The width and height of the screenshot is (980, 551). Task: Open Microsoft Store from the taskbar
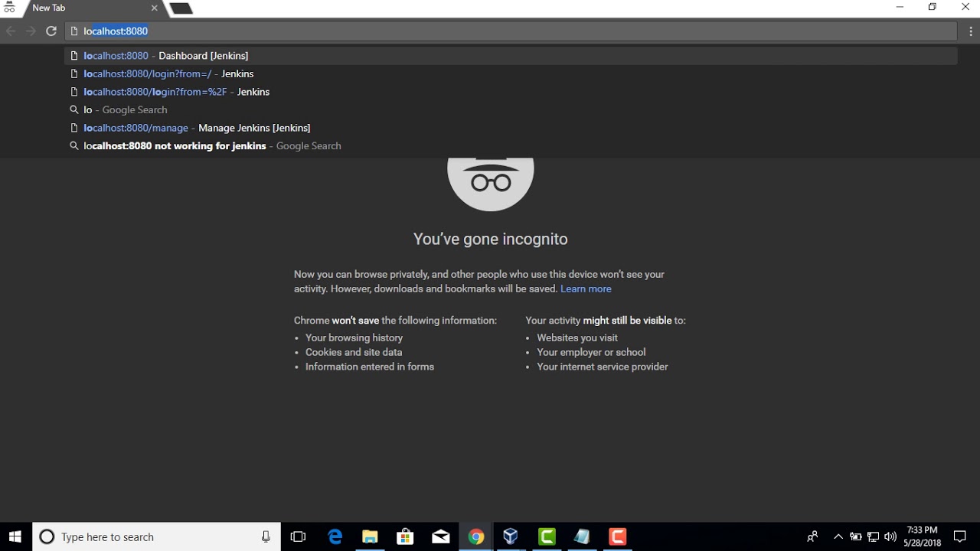pyautogui.click(x=405, y=536)
